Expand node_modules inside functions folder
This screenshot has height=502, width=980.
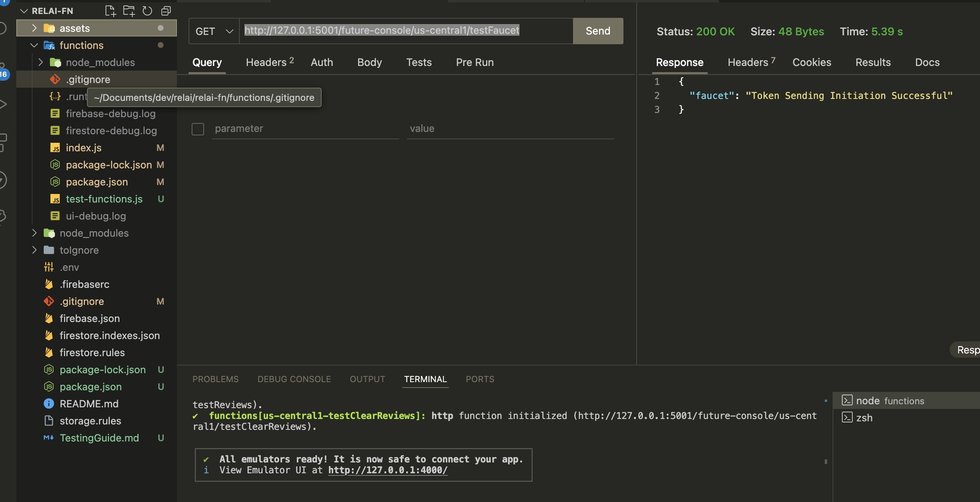[40, 62]
